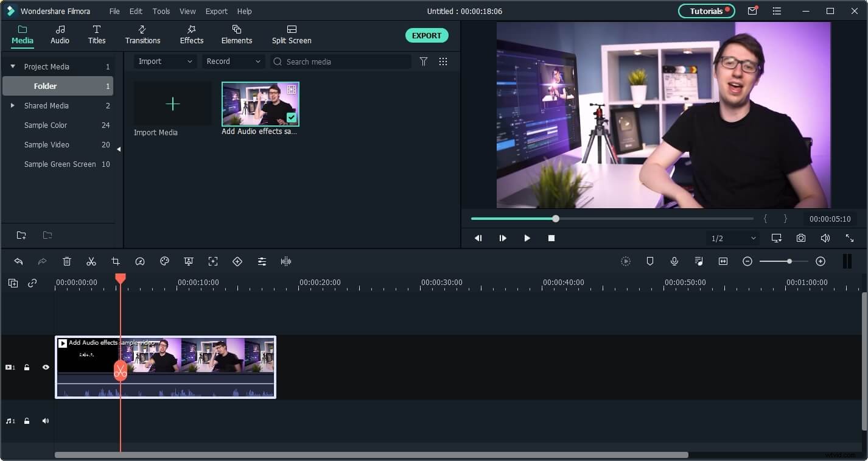
Task: Click the EXPORT button
Action: point(427,35)
